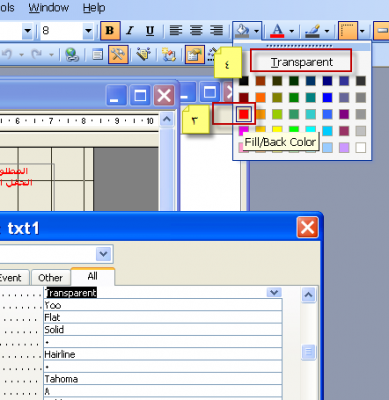Insert a hyperlink with globe icon
389x400 pixels.
click(x=72, y=54)
